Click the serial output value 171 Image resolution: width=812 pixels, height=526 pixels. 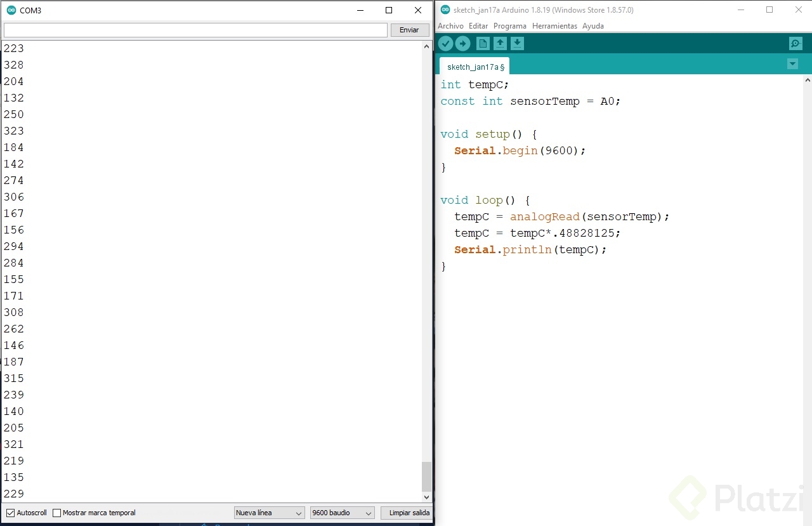click(x=14, y=296)
